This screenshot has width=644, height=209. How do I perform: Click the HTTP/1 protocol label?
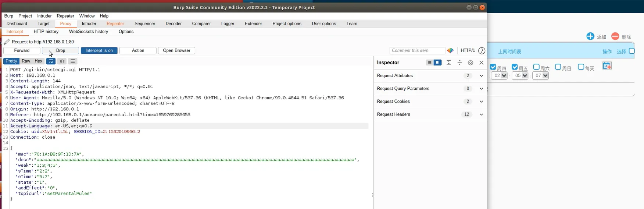click(468, 50)
